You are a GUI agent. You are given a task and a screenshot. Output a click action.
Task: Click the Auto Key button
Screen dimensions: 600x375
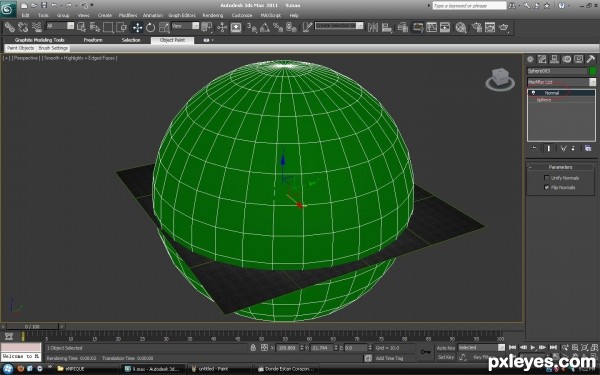click(446, 348)
